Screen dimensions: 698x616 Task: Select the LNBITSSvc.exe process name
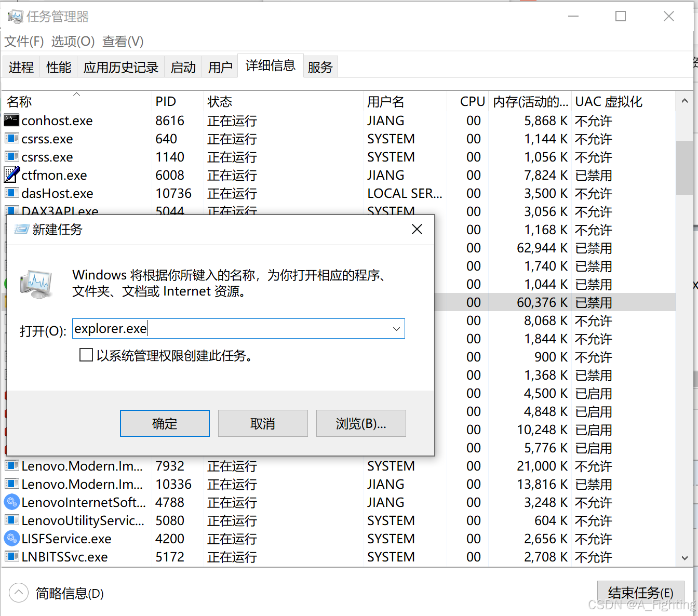[64, 557]
